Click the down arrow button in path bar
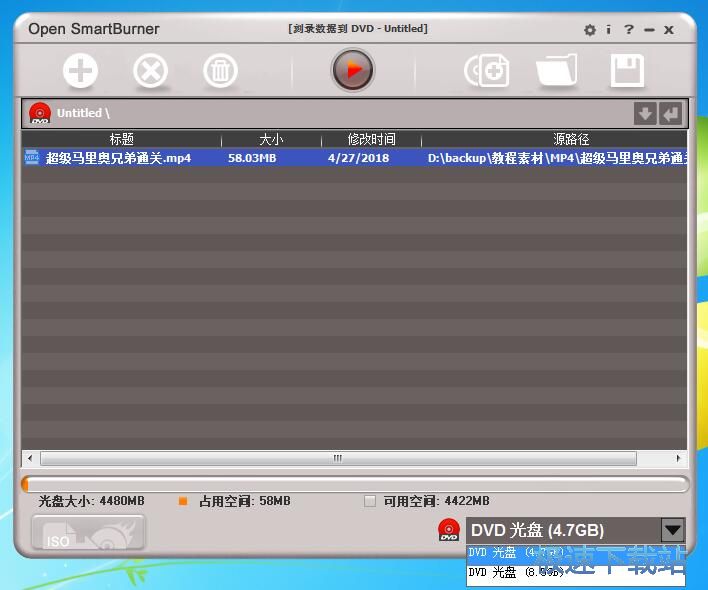The width and height of the screenshot is (708, 590). pyautogui.click(x=645, y=114)
